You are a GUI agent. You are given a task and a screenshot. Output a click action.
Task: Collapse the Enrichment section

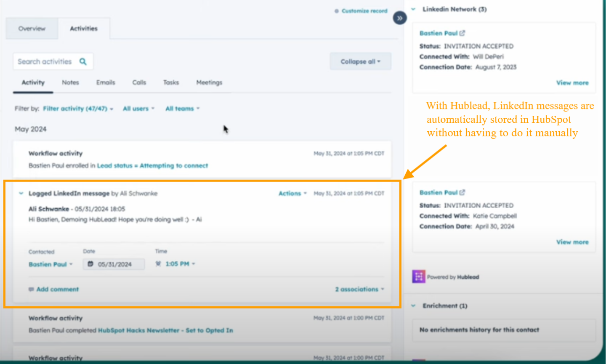pos(413,306)
